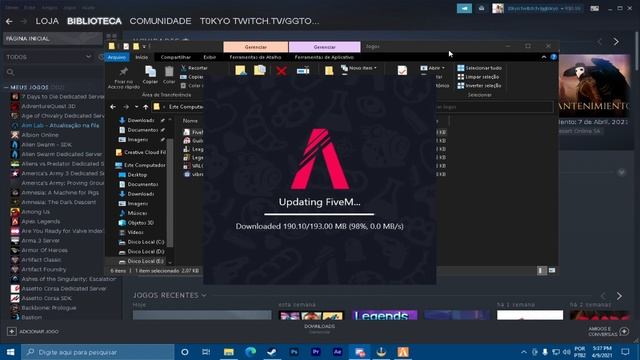Click Limpar seleção in ribbon
Screen dimensions: 640x360
[x=478, y=77]
